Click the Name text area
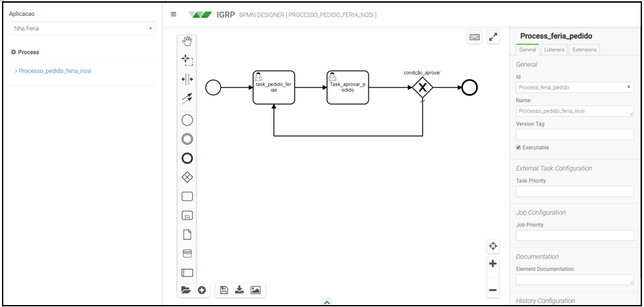 pos(575,111)
